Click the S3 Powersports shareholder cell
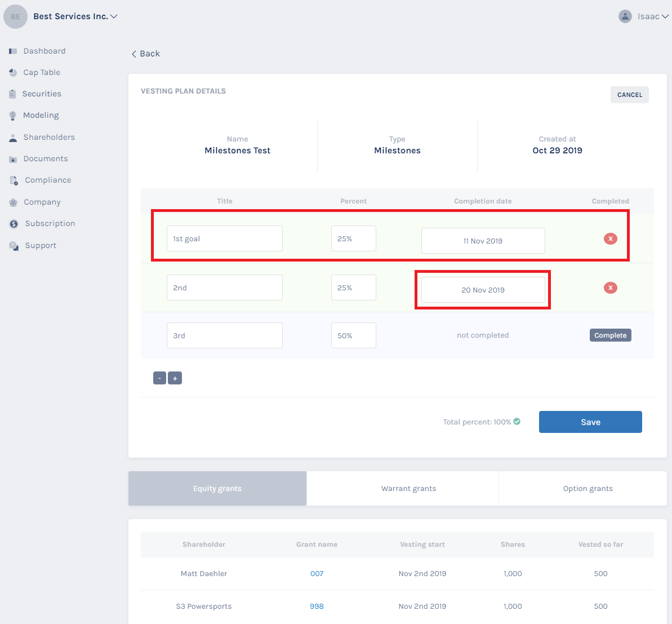 tap(203, 606)
